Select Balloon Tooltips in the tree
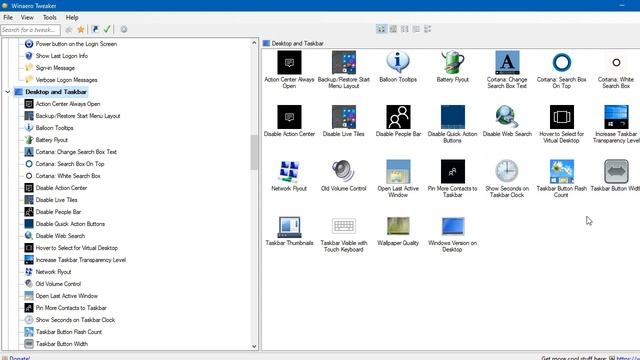The width and height of the screenshot is (640, 360). tap(54, 128)
